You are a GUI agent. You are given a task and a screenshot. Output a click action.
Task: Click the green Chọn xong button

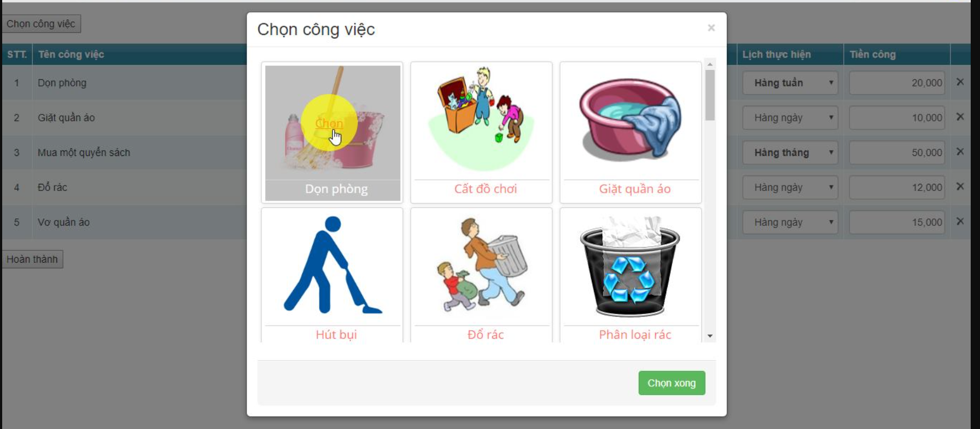pyautogui.click(x=672, y=383)
